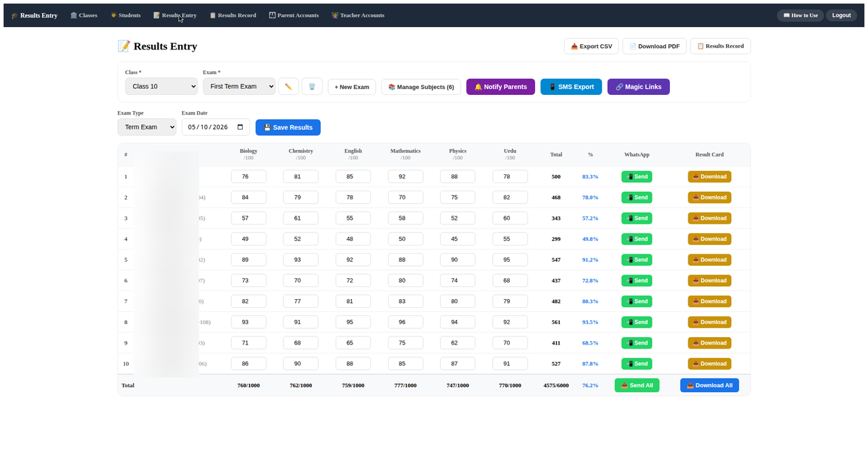Download result card for row 2
Screen dimensions: 868x451
tap(709, 197)
